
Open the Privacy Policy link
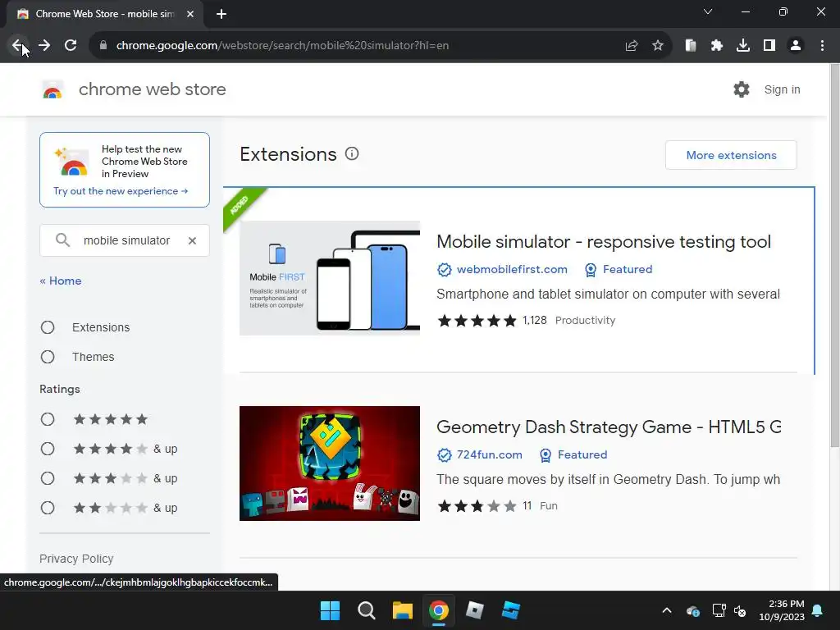76,559
